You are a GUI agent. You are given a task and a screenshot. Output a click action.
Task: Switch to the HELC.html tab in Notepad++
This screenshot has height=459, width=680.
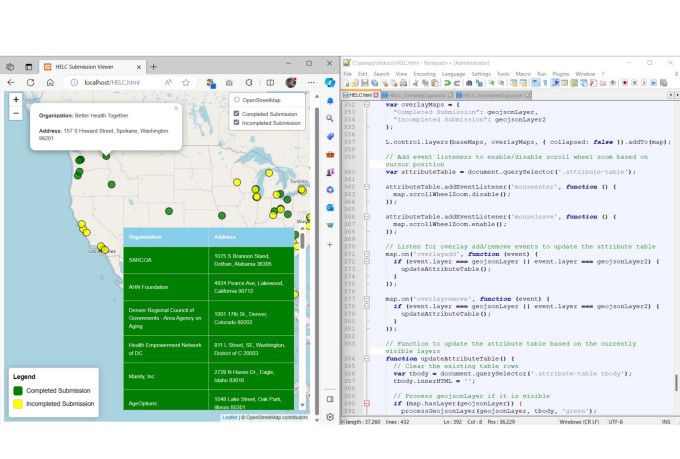point(361,95)
